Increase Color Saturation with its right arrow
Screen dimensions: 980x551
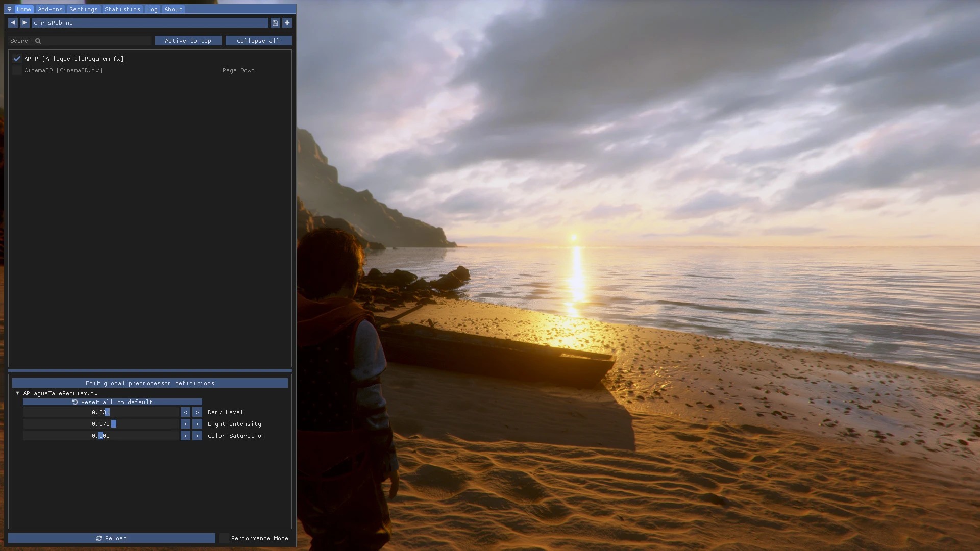tap(198, 436)
